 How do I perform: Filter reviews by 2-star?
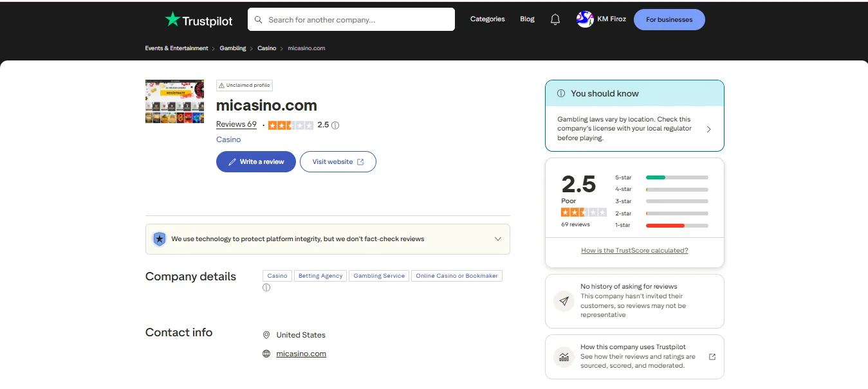[661, 213]
